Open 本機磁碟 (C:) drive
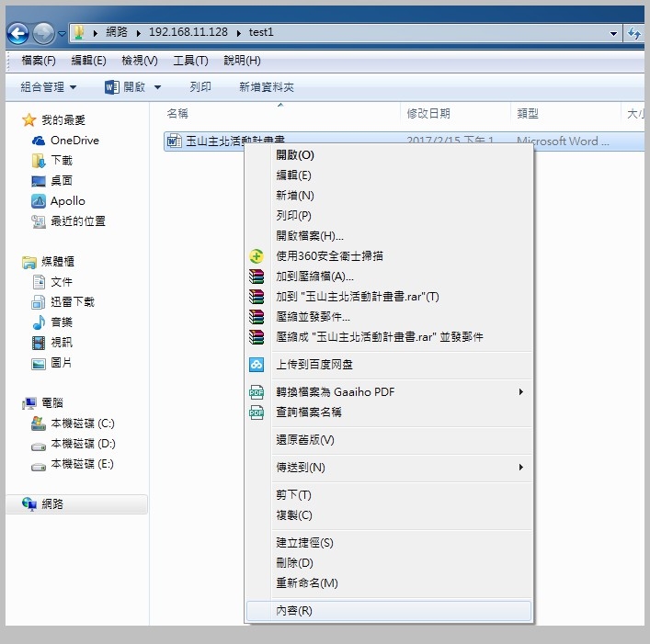Screen dimensions: 650x644 pyautogui.click(x=73, y=424)
